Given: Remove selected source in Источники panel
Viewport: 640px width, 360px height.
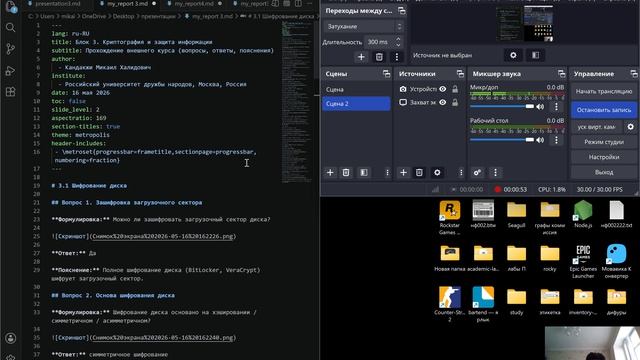Looking at the screenshot, I should (x=419, y=173).
